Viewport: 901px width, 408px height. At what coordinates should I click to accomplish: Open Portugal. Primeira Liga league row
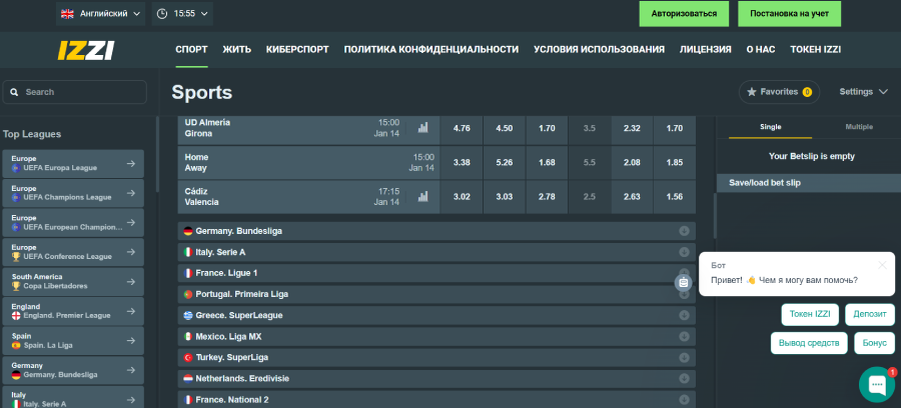(x=437, y=294)
